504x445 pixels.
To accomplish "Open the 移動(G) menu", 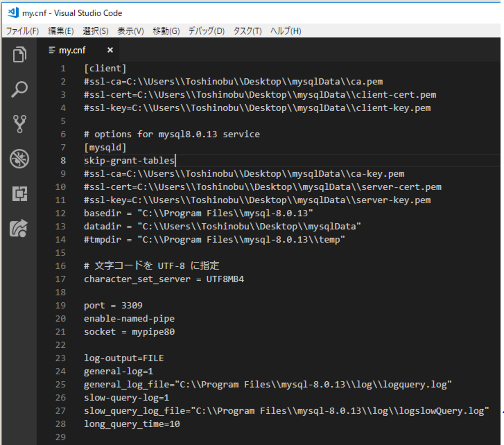I will coord(166,31).
